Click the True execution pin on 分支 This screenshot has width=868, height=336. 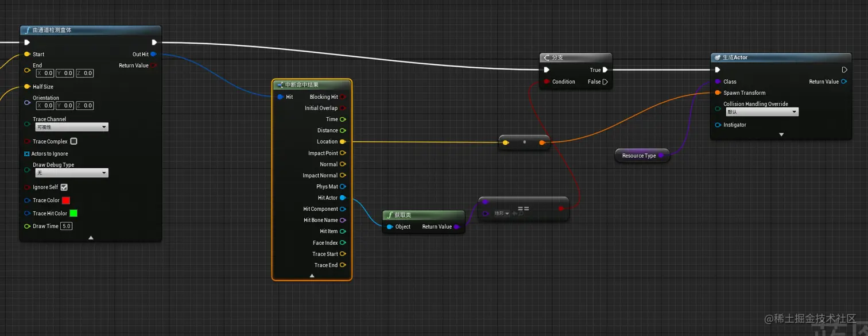coord(605,70)
